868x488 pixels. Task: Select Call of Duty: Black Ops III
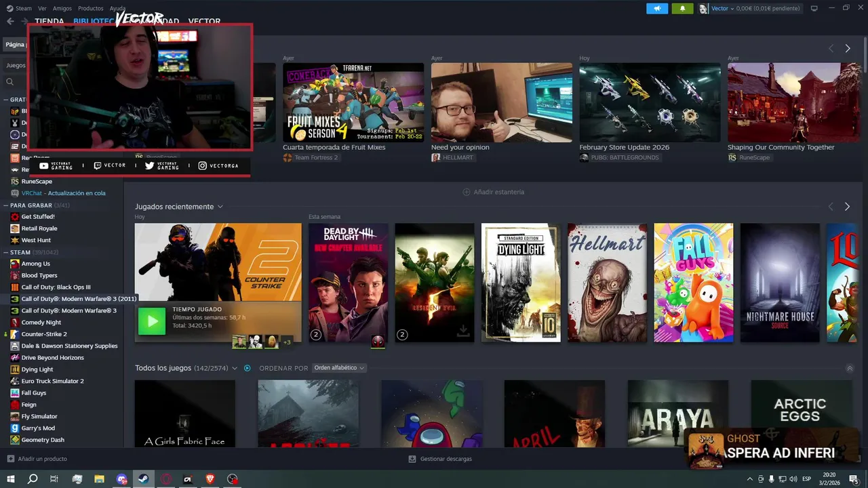[56, 287]
